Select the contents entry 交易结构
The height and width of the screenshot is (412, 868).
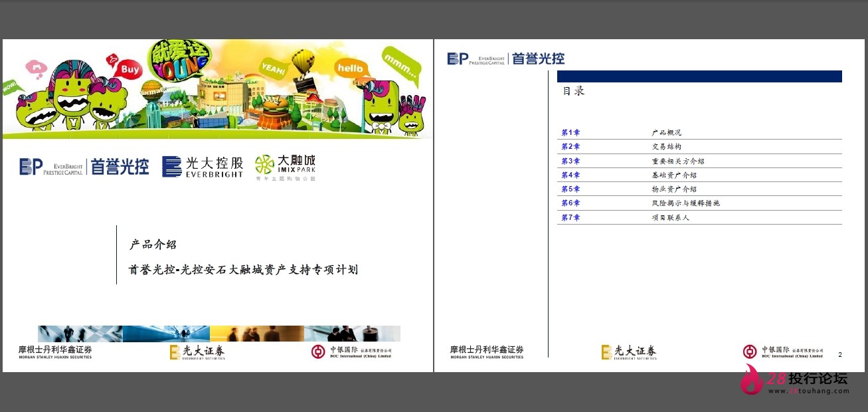(667, 147)
